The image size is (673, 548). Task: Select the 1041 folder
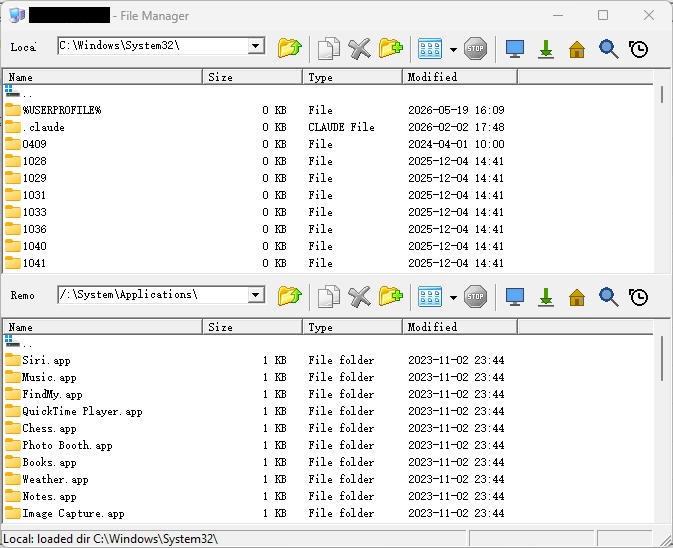pyautogui.click(x=26, y=263)
